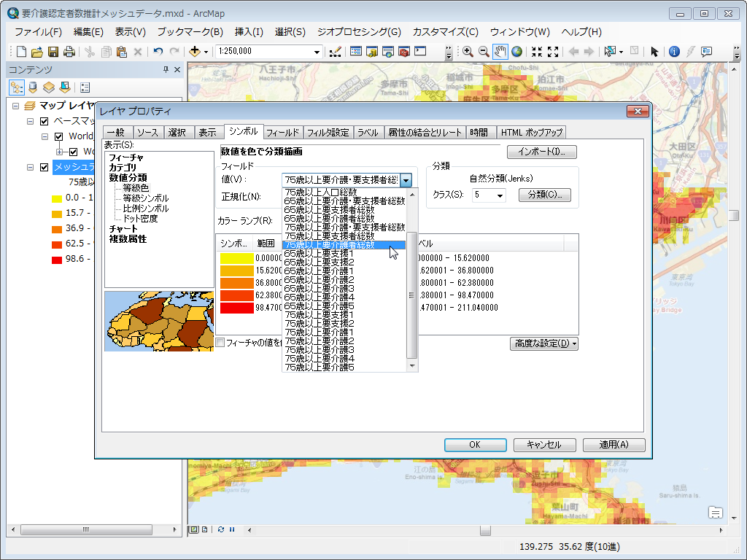The height and width of the screenshot is (560, 747).
Task: Open a map document with the folder icon
Action: pos(37,52)
